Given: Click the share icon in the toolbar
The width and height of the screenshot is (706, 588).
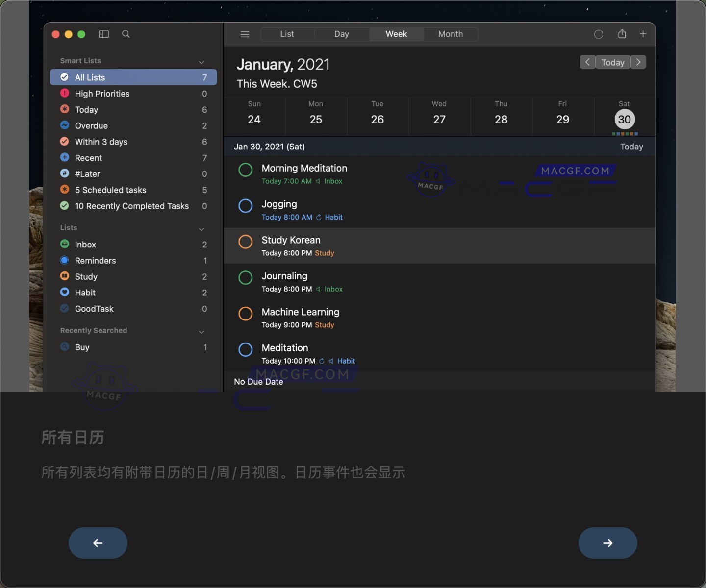Looking at the screenshot, I should pyautogui.click(x=622, y=34).
